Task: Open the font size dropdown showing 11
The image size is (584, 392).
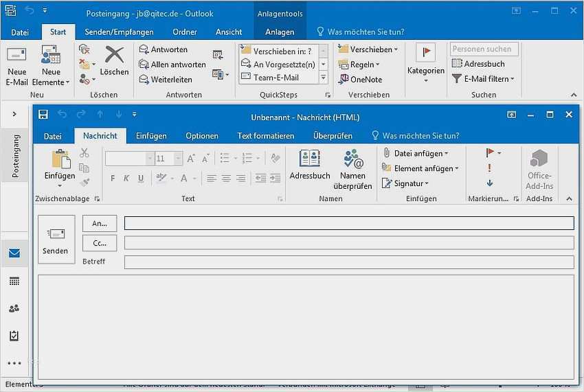Action: [x=178, y=159]
